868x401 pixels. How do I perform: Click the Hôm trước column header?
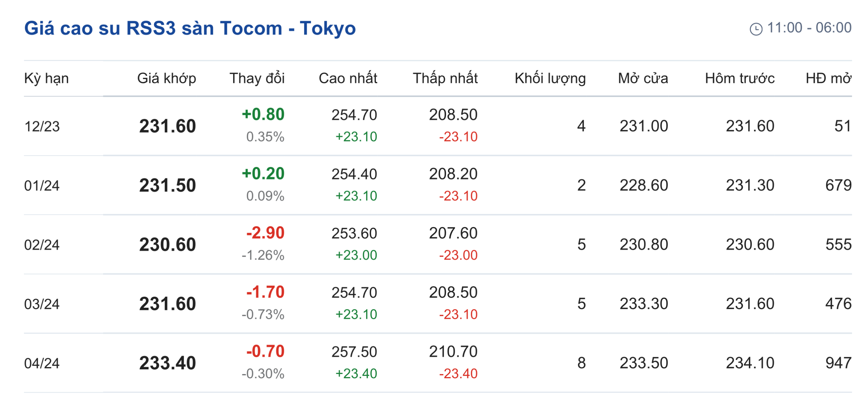tap(739, 78)
